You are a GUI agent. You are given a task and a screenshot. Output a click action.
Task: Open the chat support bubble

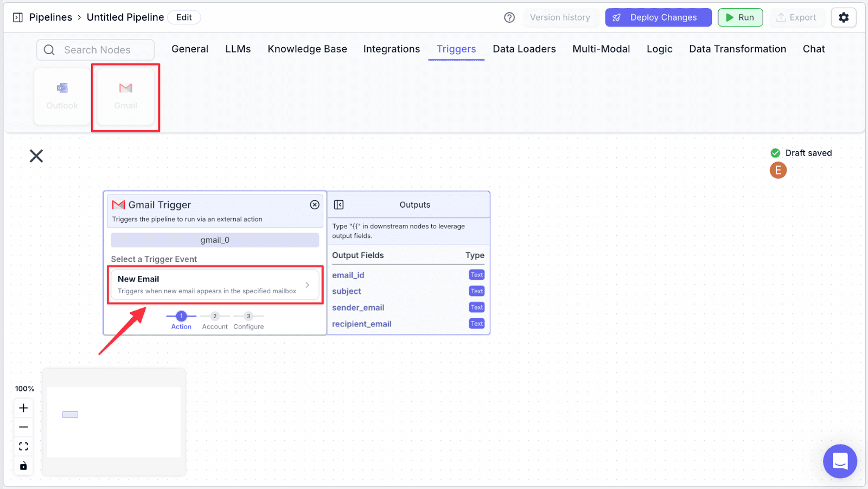tap(840, 461)
